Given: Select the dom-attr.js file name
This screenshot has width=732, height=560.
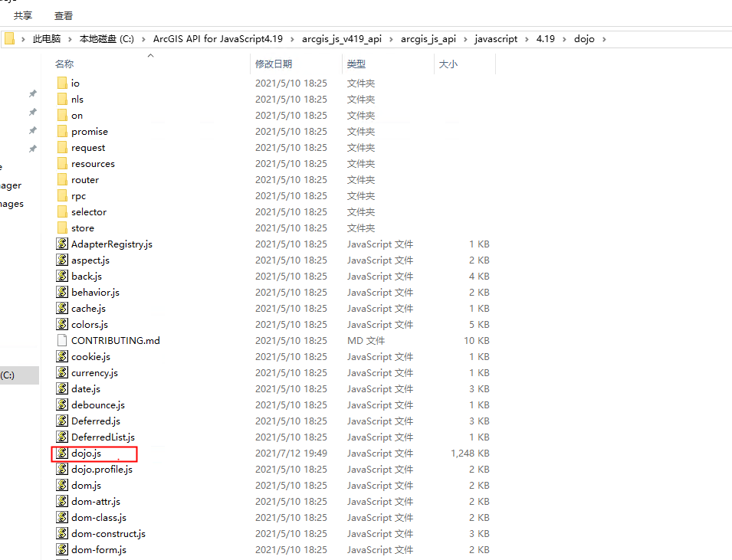Looking at the screenshot, I should click(x=96, y=501).
